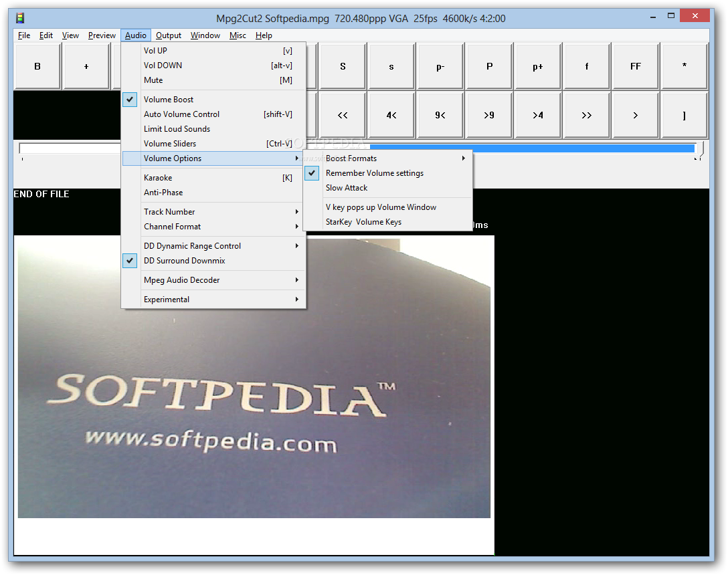Click the B toolbar button

[x=37, y=66]
